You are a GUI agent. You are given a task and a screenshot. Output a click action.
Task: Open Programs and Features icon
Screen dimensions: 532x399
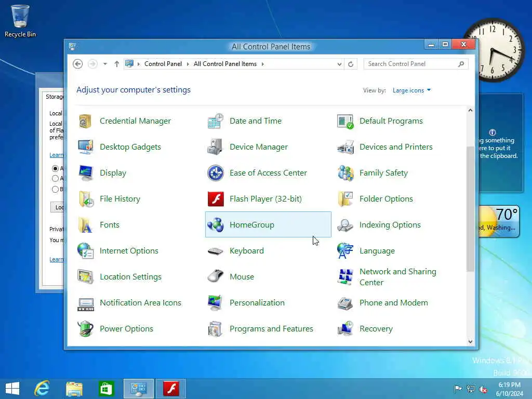[x=216, y=329]
